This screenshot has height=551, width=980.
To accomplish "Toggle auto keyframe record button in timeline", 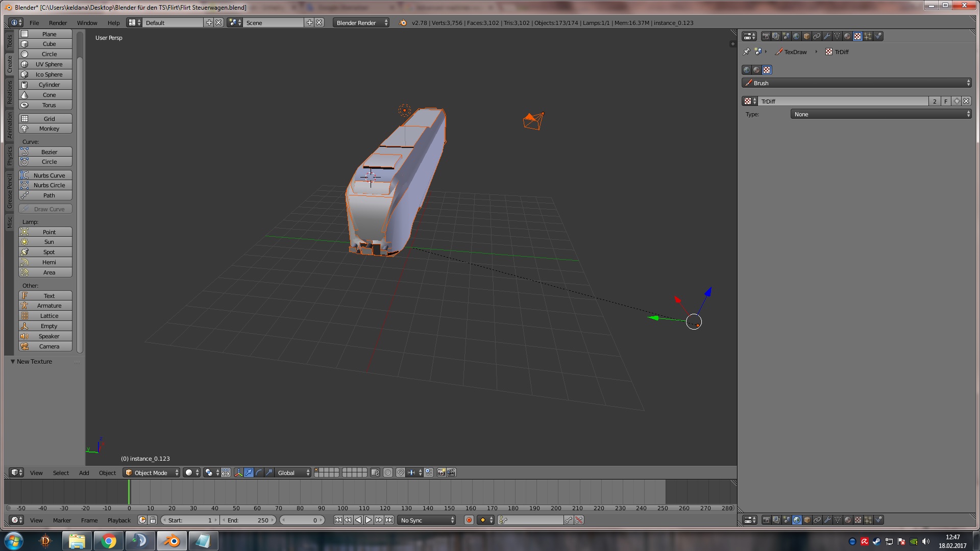I will (469, 520).
